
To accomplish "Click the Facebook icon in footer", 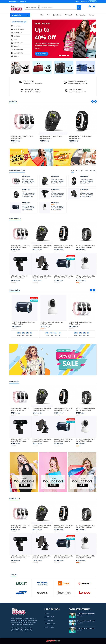I will 13,629.
